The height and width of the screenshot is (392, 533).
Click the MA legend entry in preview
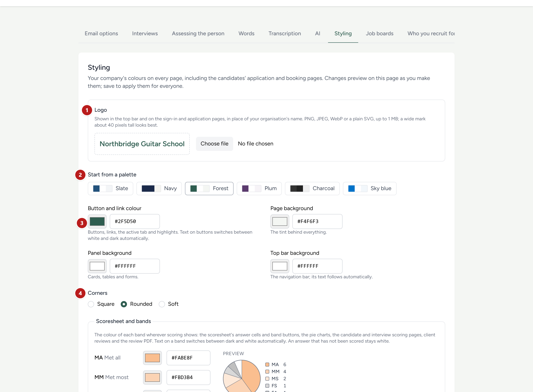276,365
